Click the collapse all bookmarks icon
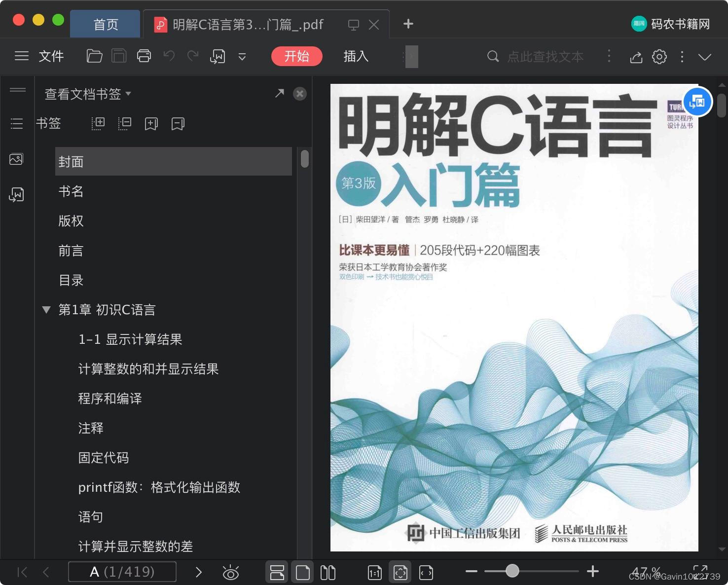This screenshot has height=585, width=728. point(125,123)
